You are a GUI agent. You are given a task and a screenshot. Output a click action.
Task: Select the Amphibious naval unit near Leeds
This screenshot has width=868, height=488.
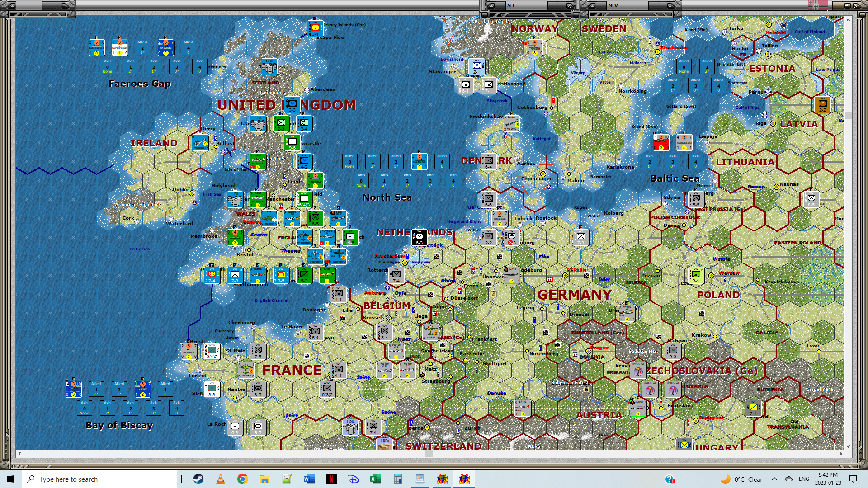(x=315, y=180)
